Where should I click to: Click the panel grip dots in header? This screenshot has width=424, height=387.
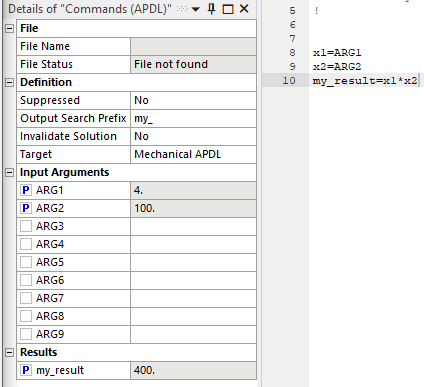point(182,9)
